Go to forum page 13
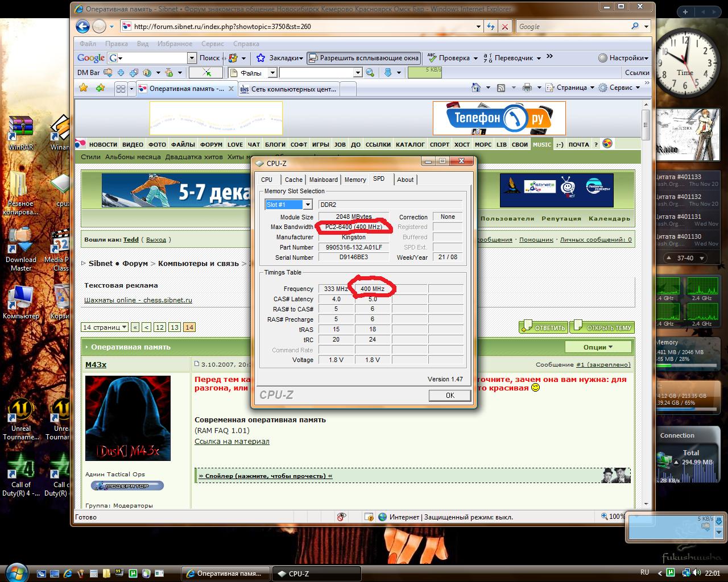The height and width of the screenshot is (582, 728). [x=174, y=327]
